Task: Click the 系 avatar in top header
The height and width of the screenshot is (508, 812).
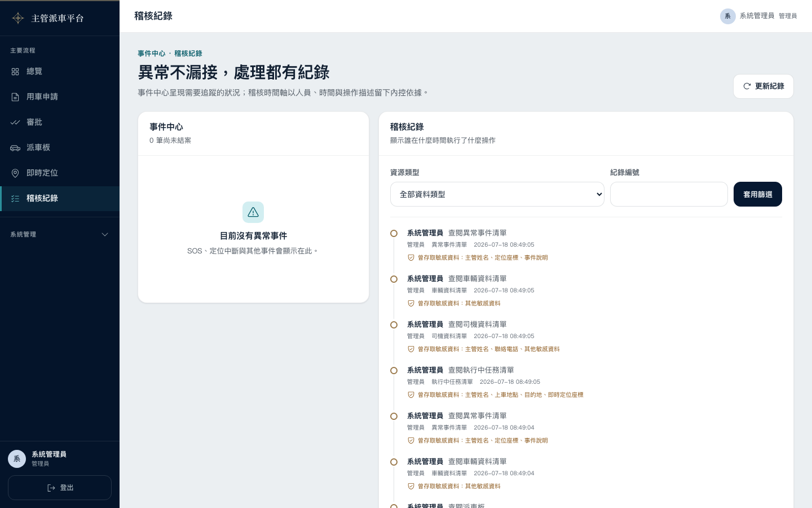Action: point(728,16)
